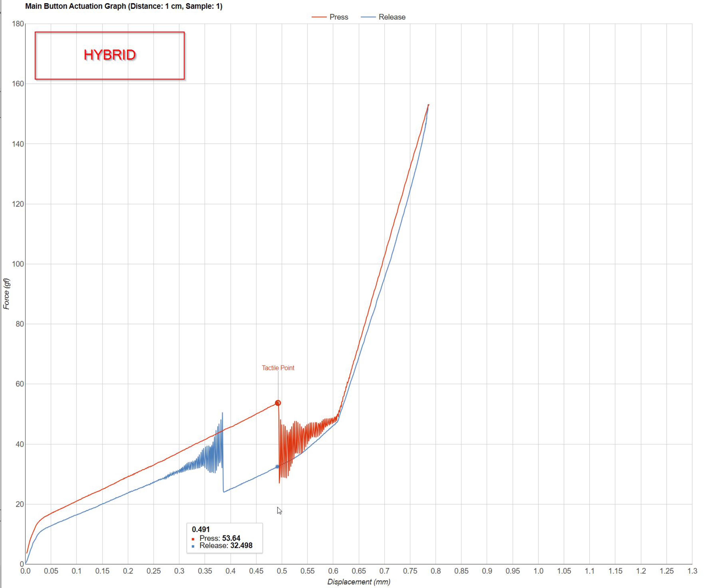This screenshot has height=588, width=716.
Task: Click the red Press legend line swatch
Action: [319, 17]
